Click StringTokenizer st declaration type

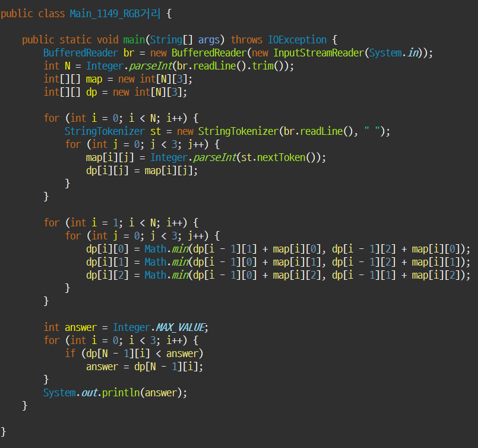click(x=105, y=131)
